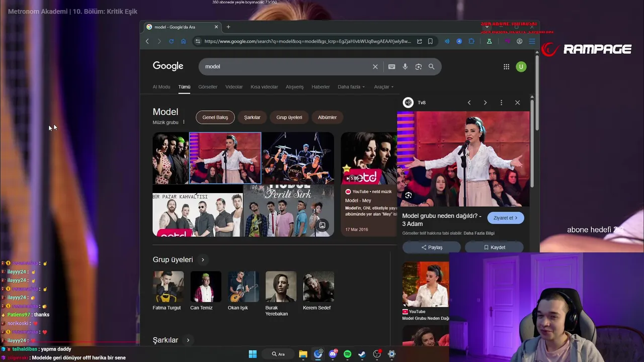644x362 pixels.
Task: Reload the page with the refresh icon
Action: [x=171, y=41]
